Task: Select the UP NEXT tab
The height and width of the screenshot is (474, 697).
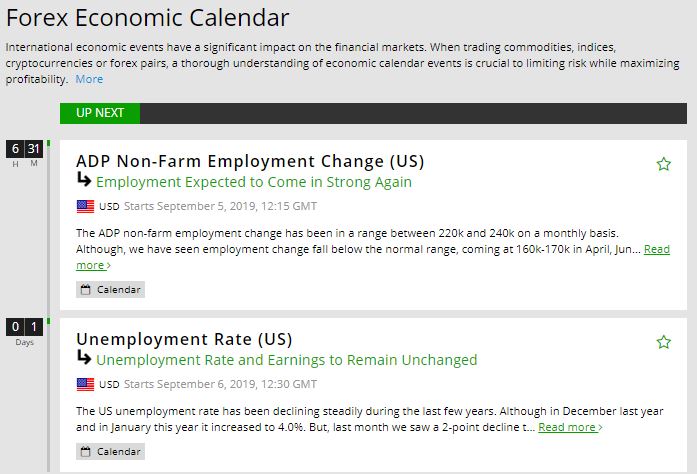Action: click(x=100, y=113)
